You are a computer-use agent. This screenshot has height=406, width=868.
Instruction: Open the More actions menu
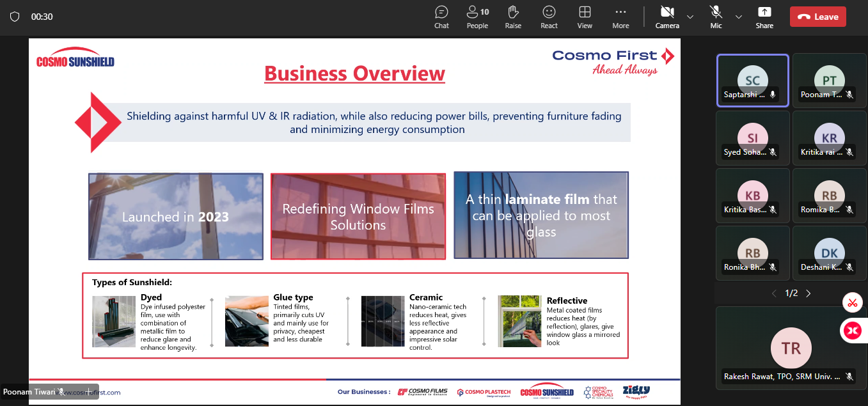(620, 17)
